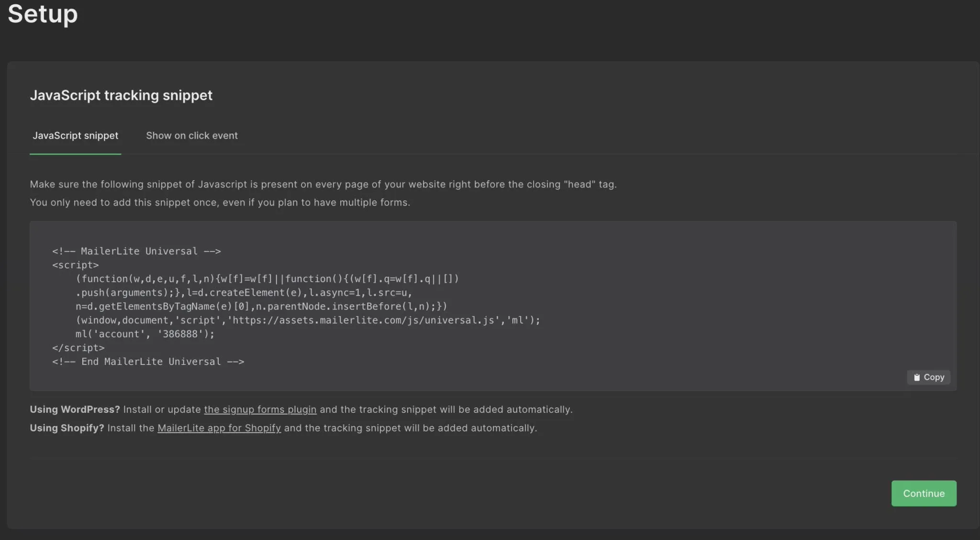Image resolution: width=980 pixels, height=540 pixels.
Task: Open the signup forms plugin link
Action: [260, 409]
